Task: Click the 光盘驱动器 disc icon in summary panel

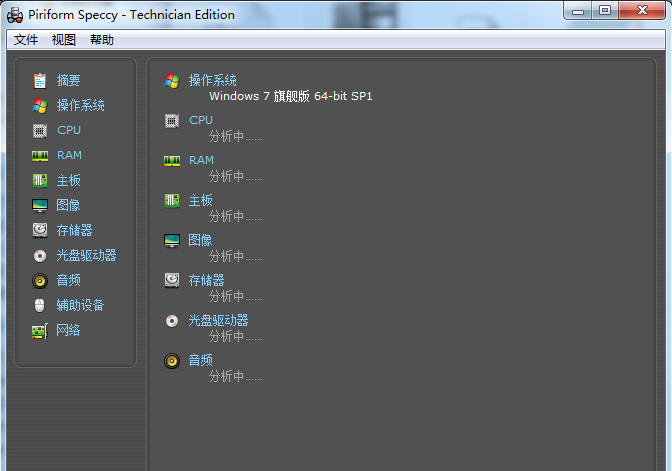Action: pyautogui.click(x=172, y=321)
